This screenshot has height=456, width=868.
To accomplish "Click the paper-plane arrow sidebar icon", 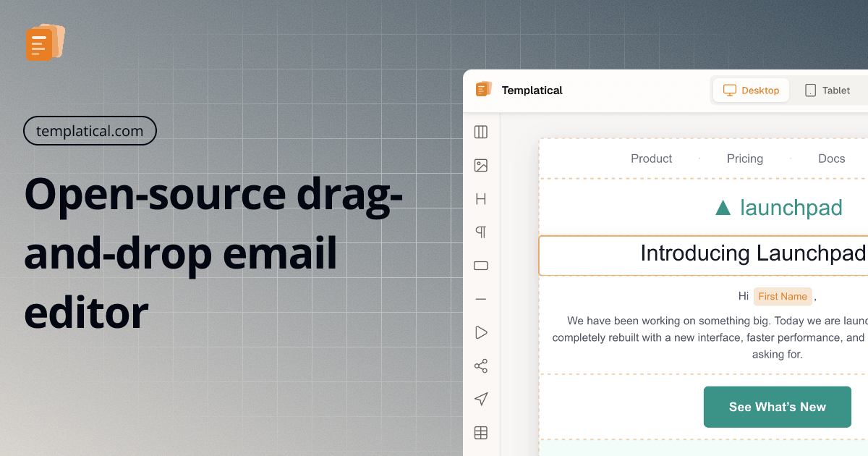I will tap(481, 399).
